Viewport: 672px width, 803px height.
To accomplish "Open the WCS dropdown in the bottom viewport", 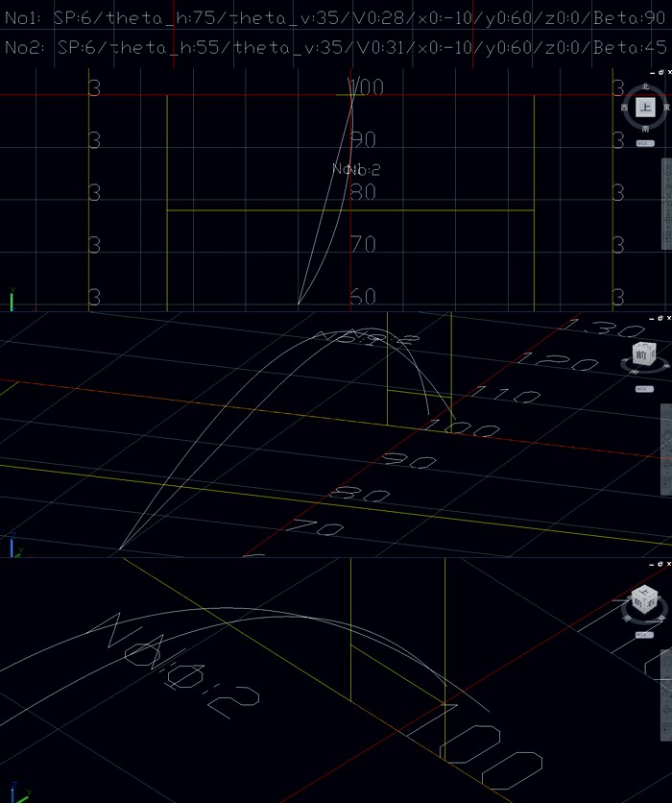I will point(644,635).
